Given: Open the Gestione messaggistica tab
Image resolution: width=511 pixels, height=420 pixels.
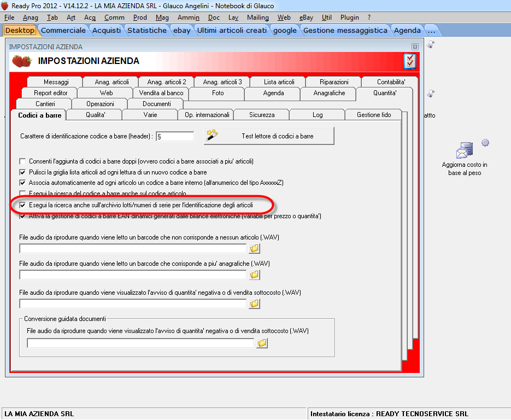Looking at the screenshot, I should point(345,30).
